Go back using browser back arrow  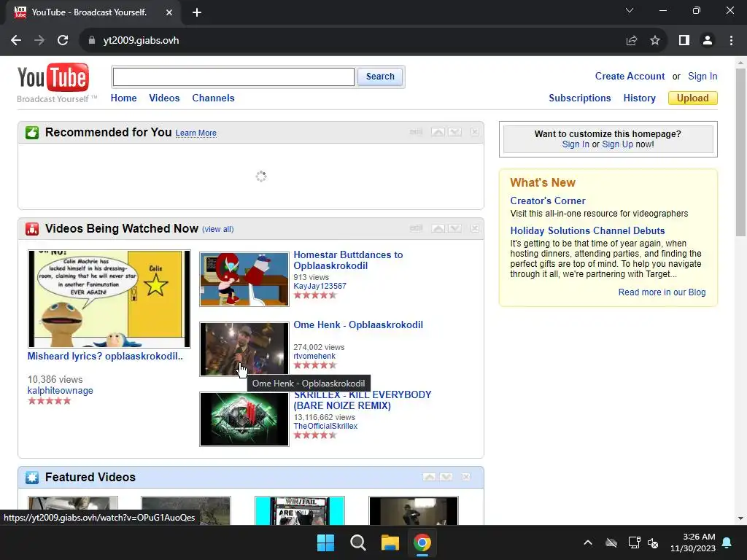pyautogui.click(x=16, y=41)
